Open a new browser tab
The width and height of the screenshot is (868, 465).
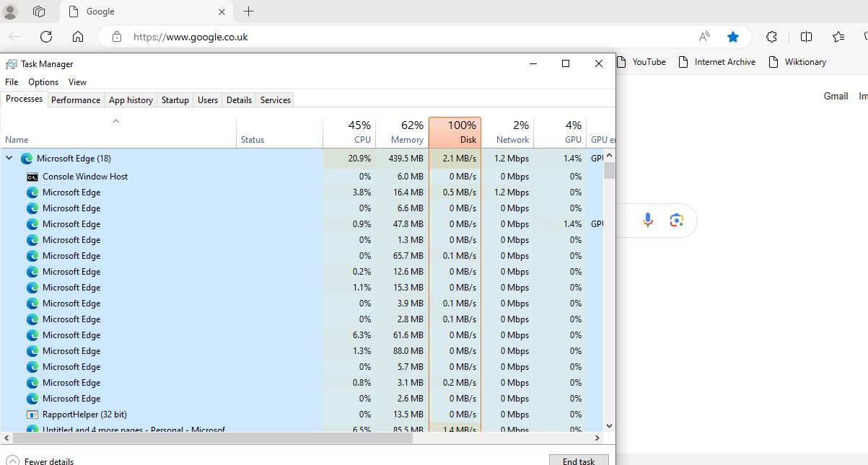click(x=248, y=12)
